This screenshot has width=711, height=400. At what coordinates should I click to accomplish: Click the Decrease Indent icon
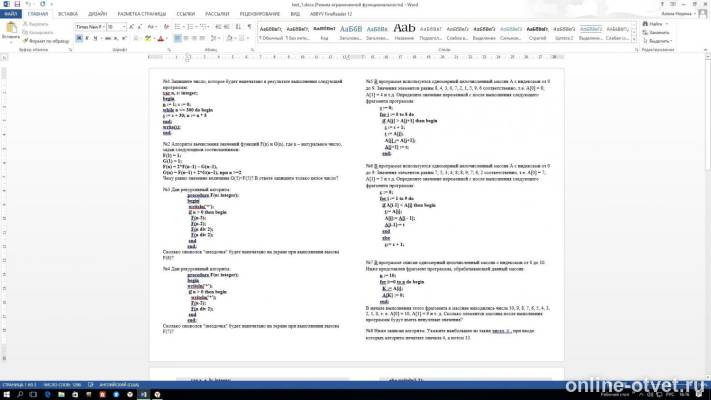pos(218,27)
